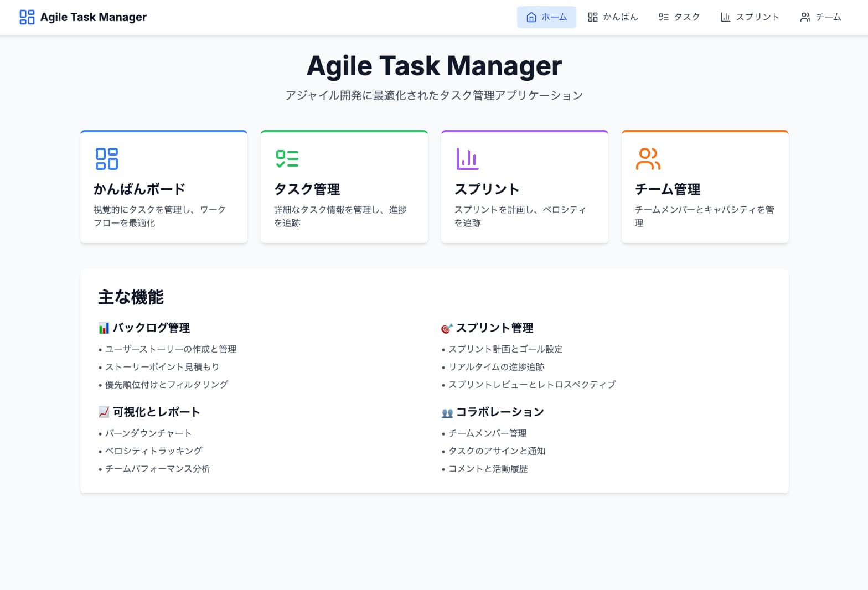Open the スプリント card title
The image size is (868, 590).
[x=487, y=189]
